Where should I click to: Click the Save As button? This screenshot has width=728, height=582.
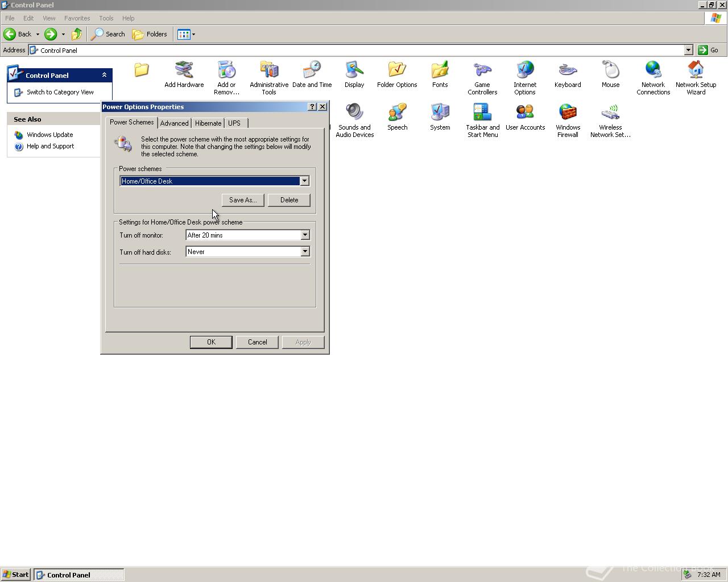(243, 200)
